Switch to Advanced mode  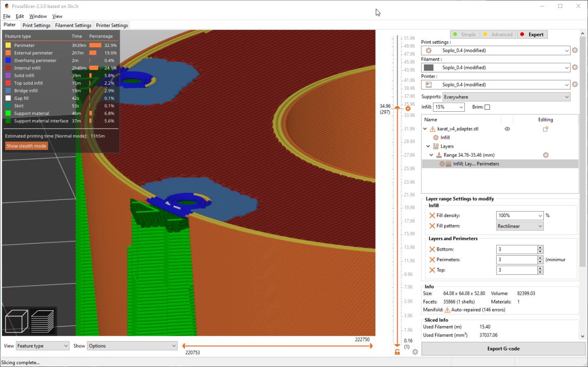coord(498,34)
